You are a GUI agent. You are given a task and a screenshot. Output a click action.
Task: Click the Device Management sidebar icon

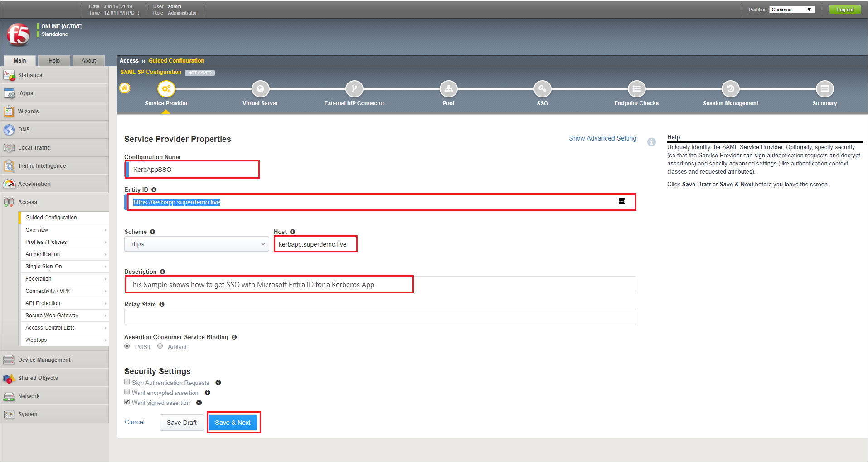pos(9,360)
